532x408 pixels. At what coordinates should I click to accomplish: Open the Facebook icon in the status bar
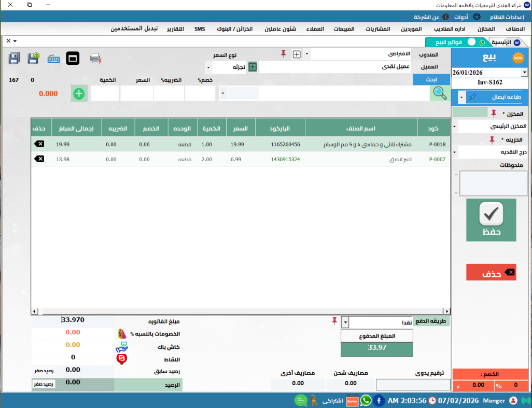[379, 400]
